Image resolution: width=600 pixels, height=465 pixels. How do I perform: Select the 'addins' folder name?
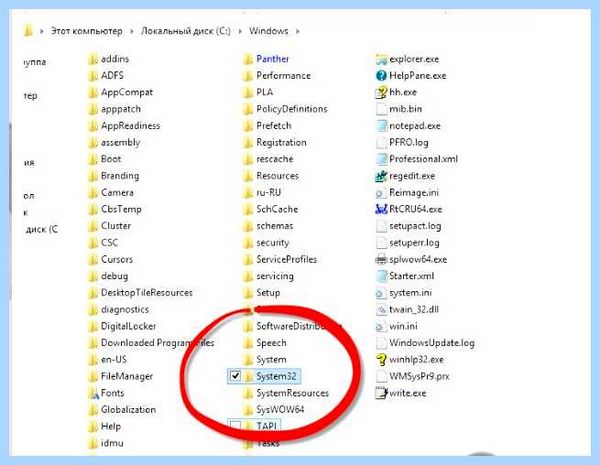[115, 59]
